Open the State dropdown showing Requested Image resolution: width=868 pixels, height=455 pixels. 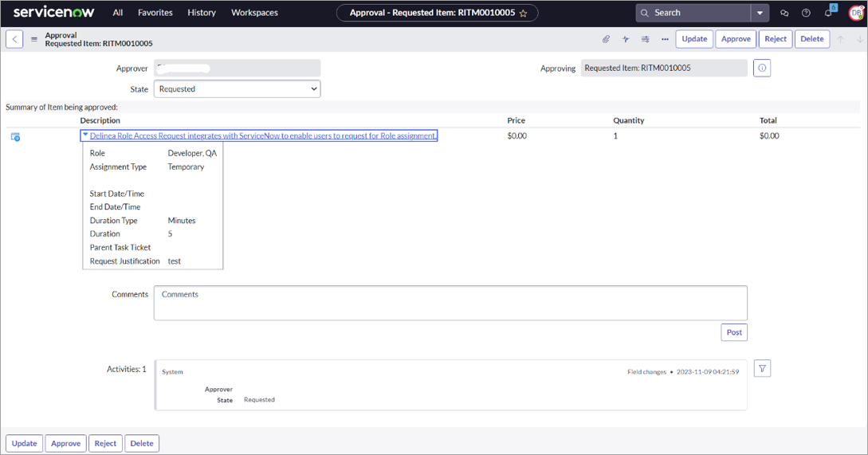click(237, 89)
